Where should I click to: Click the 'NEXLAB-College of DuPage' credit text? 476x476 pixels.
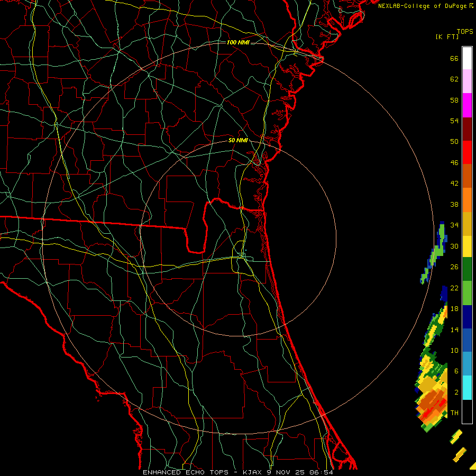click(422, 6)
